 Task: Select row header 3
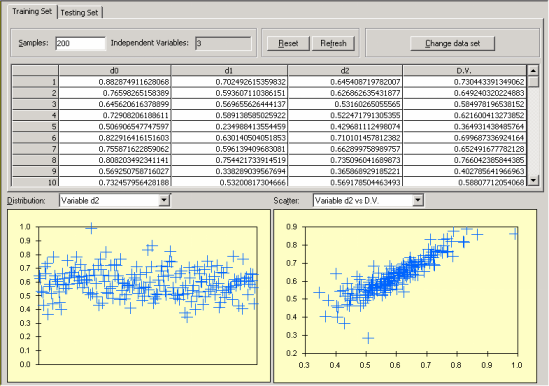pos(35,104)
